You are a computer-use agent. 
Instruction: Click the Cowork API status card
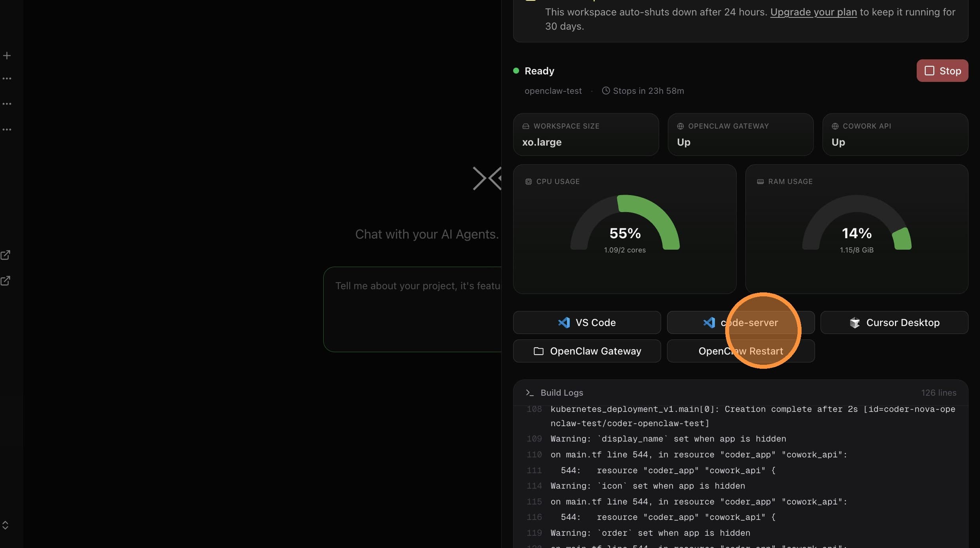click(895, 135)
